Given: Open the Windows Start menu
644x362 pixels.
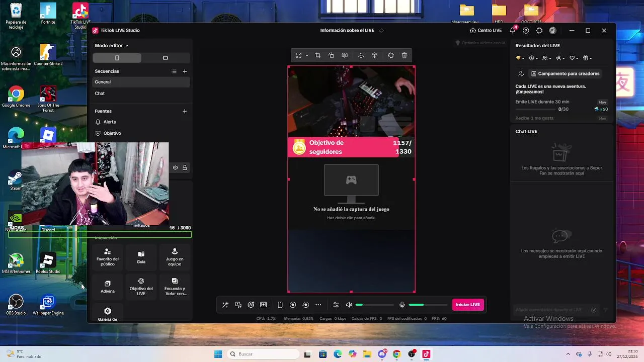Looking at the screenshot, I should (218, 354).
